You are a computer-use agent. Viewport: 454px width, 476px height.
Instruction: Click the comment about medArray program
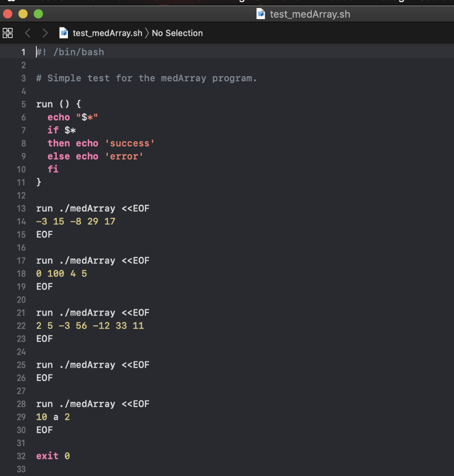pos(147,78)
